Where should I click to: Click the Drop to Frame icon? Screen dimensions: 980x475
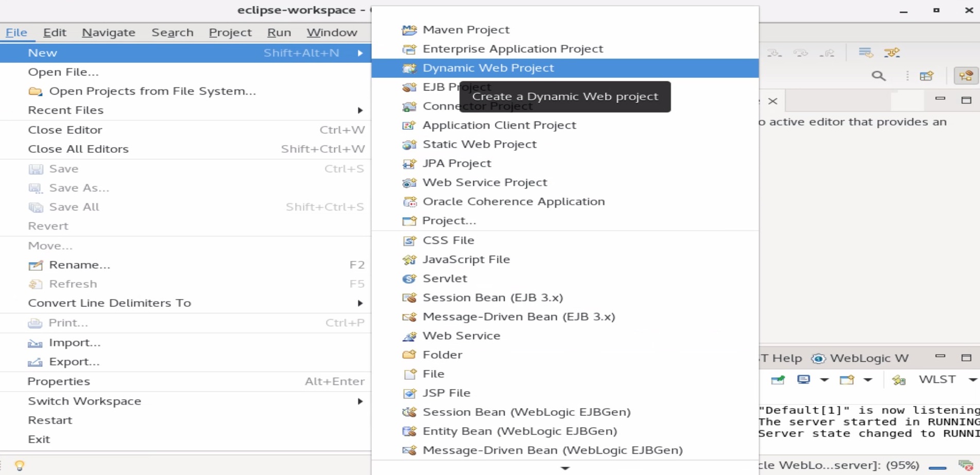(866, 52)
